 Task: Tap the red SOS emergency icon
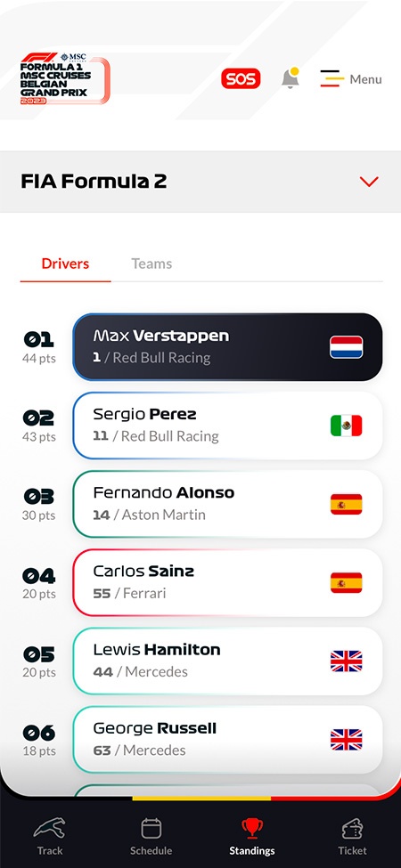tap(241, 78)
